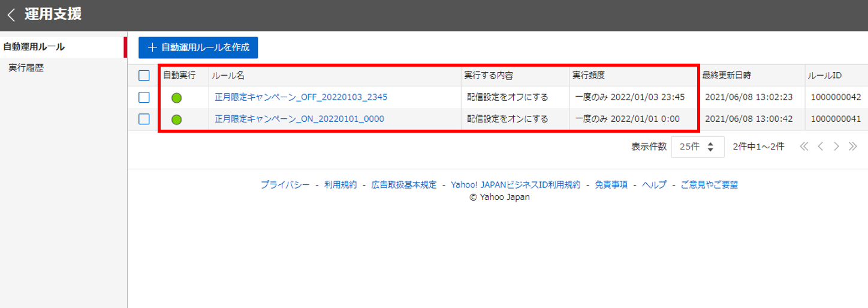Click the ルール名 column header
Image resolution: width=868 pixels, height=308 pixels.
pyautogui.click(x=228, y=76)
